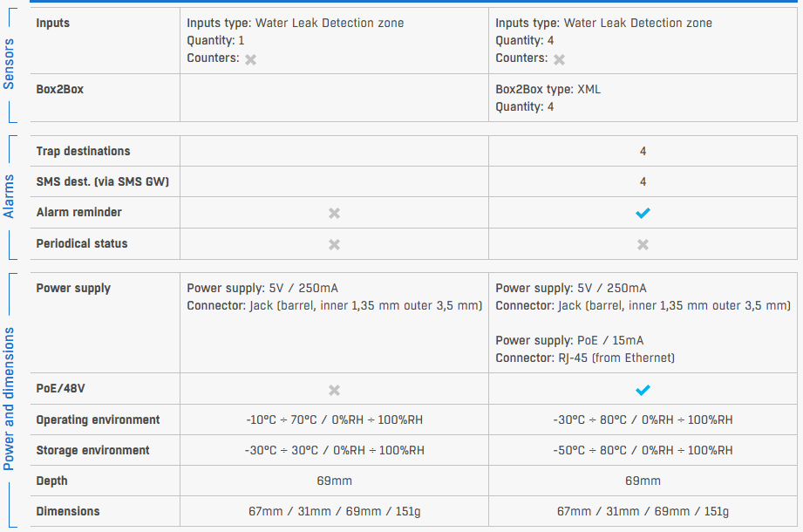The height and width of the screenshot is (532, 803).
Task: Click the PoE/48V blue checkmark icon
Action: point(643,390)
